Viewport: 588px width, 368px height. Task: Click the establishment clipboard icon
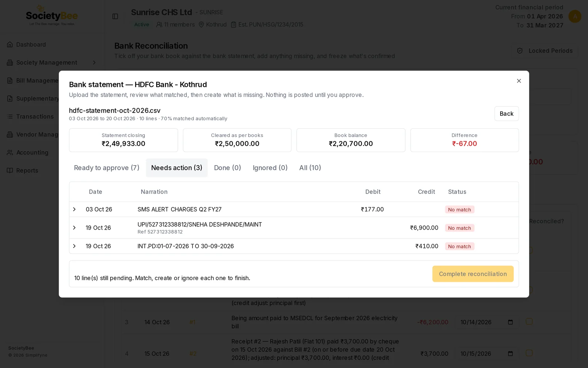click(x=233, y=25)
